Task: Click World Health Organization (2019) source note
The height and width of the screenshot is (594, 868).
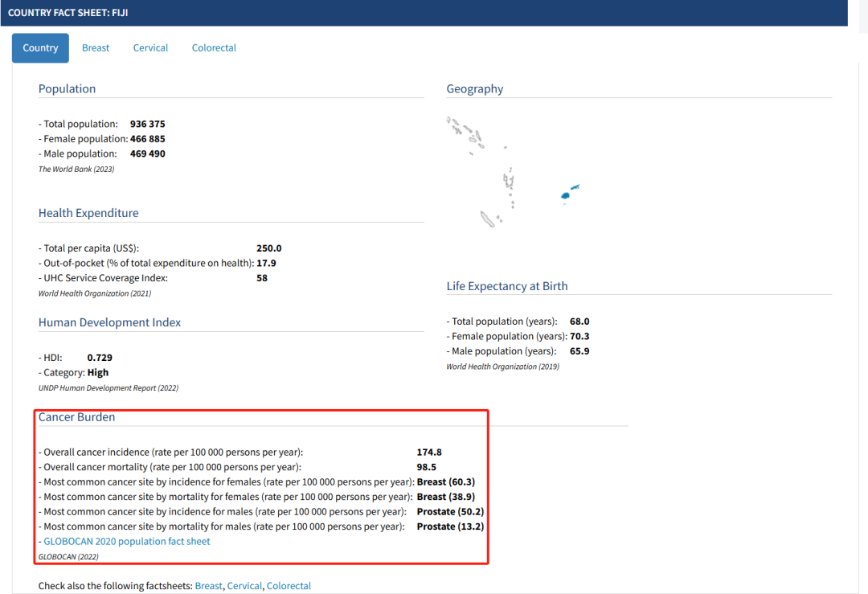Action: [x=502, y=367]
